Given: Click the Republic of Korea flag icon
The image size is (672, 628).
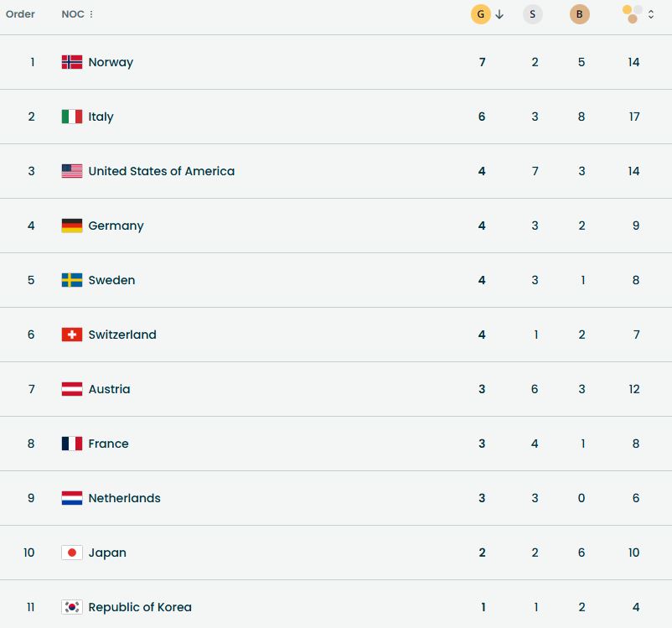Looking at the screenshot, I should (x=72, y=607).
